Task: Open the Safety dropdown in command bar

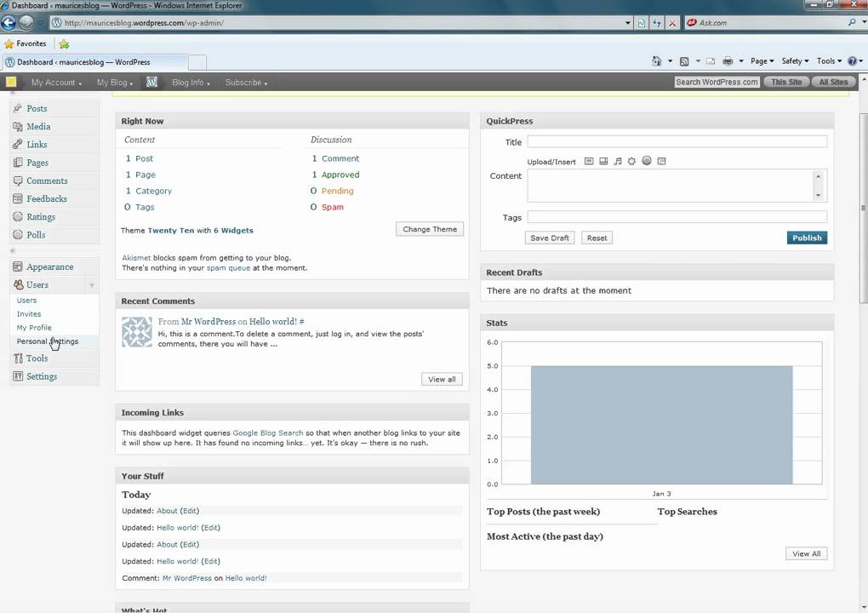Action: click(x=795, y=61)
